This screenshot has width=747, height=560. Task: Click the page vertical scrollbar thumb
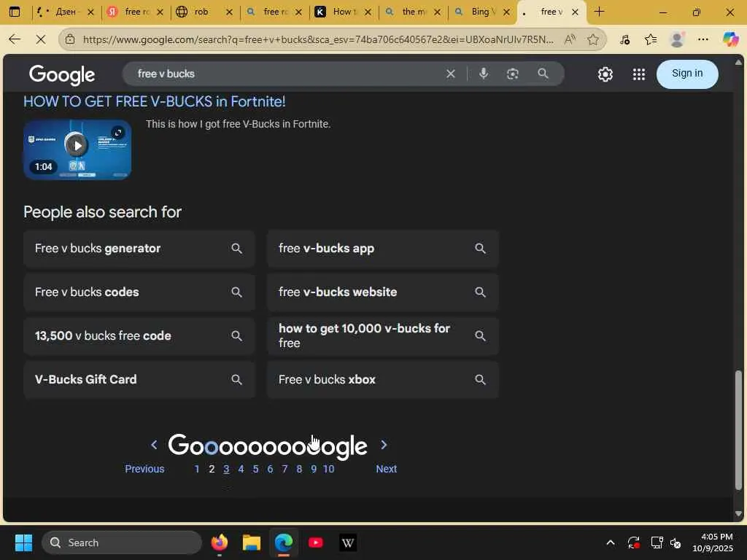(738, 430)
